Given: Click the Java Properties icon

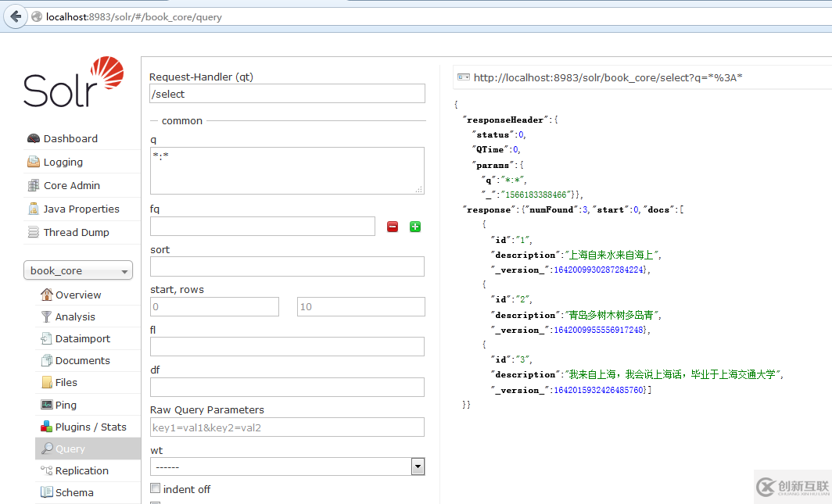Looking at the screenshot, I should click(x=34, y=209).
